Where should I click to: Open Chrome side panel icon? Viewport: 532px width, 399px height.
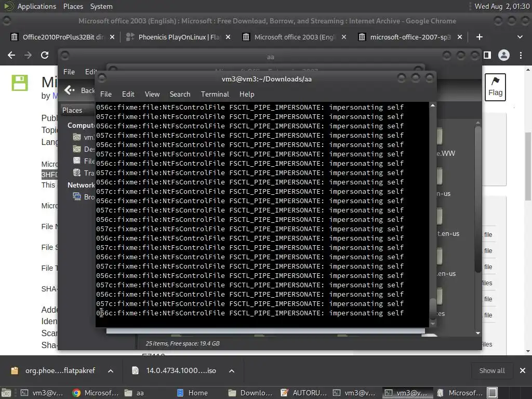point(487,55)
